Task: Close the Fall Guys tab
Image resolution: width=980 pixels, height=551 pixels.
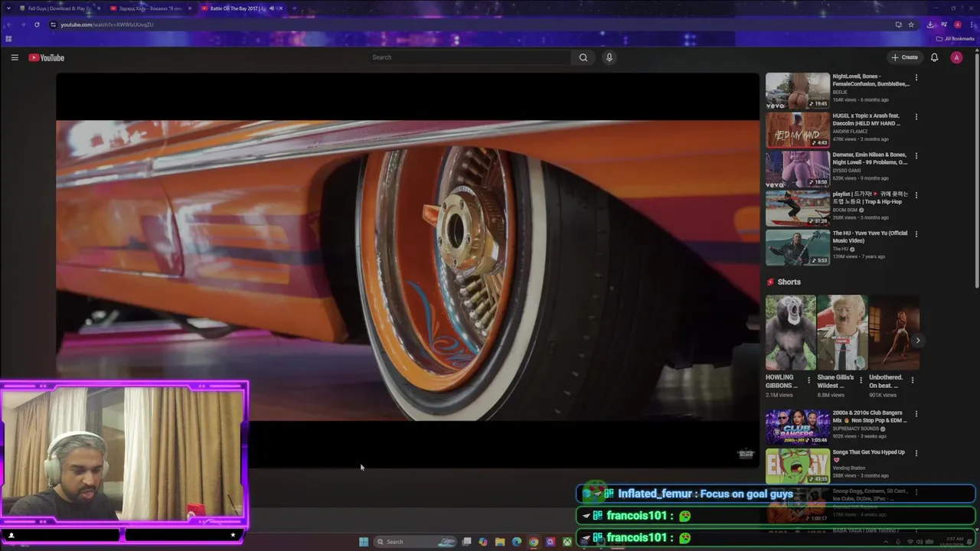Action: click(x=97, y=8)
